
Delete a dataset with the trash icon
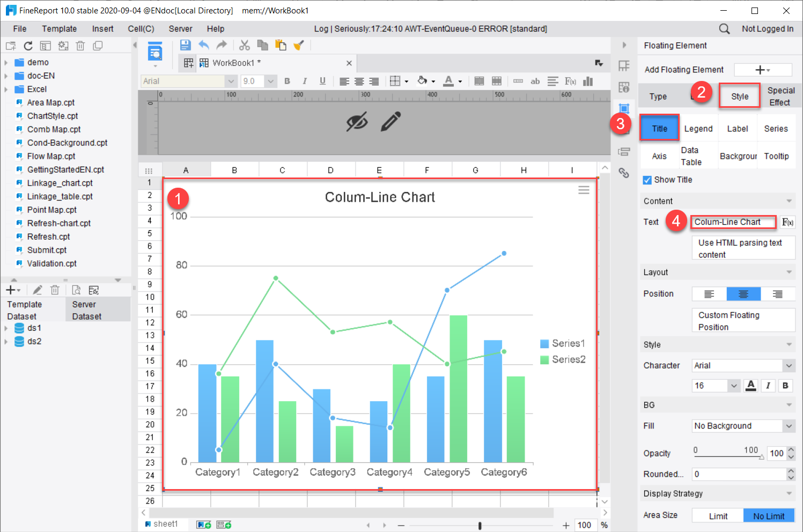pyautogui.click(x=55, y=290)
